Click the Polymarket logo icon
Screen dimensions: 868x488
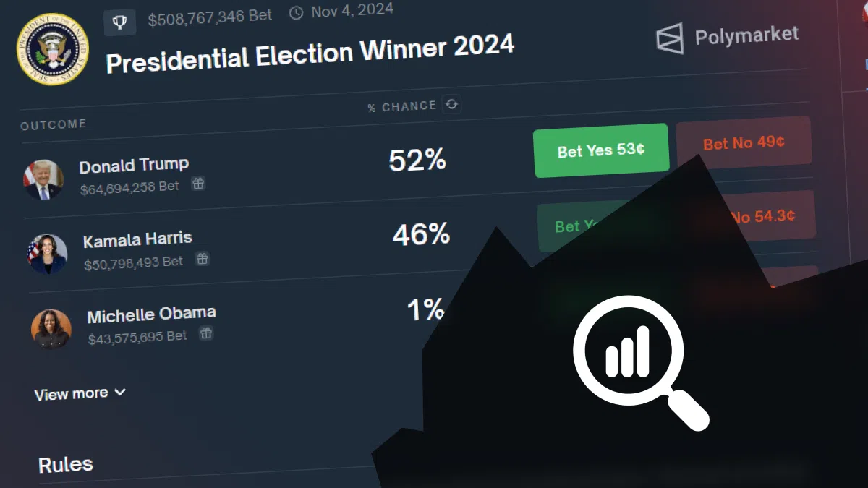coord(670,38)
